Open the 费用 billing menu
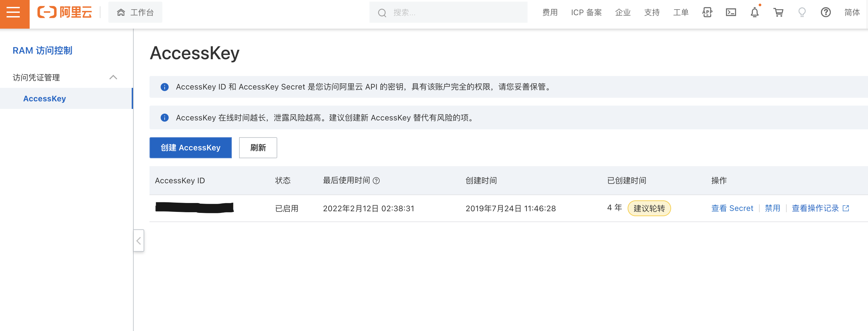Image resolution: width=868 pixels, height=331 pixels. [550, 13]
